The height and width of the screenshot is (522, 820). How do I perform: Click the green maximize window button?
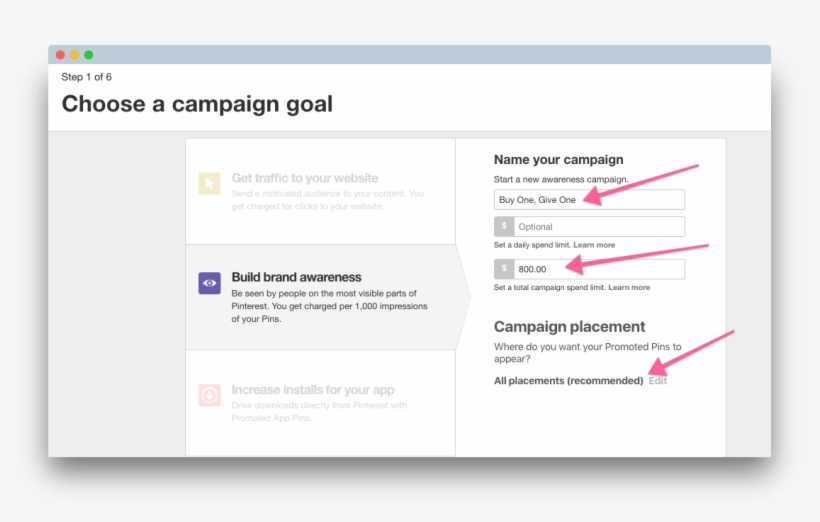click(x=89, y=55)
